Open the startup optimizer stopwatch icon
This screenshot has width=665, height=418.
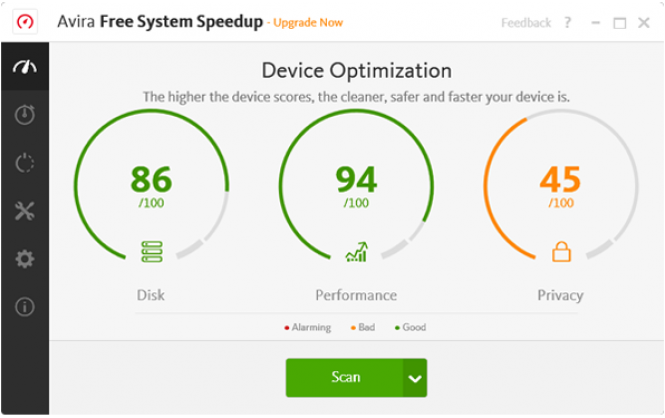click(25, 114)
